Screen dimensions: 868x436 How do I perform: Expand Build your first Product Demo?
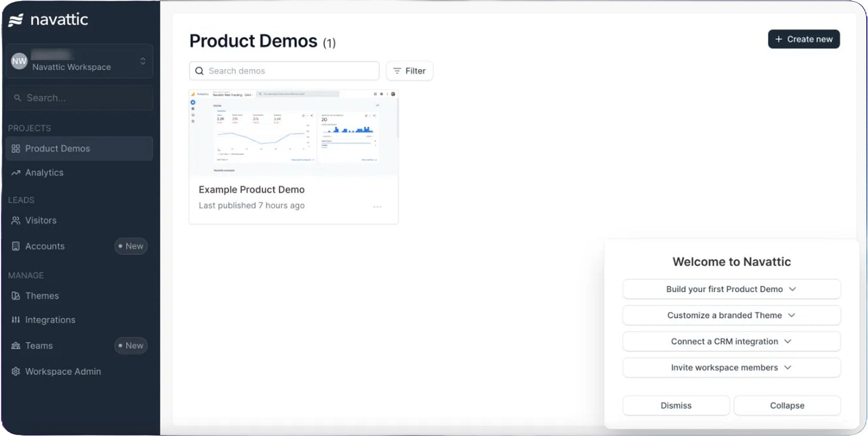(x=731, y=289)
